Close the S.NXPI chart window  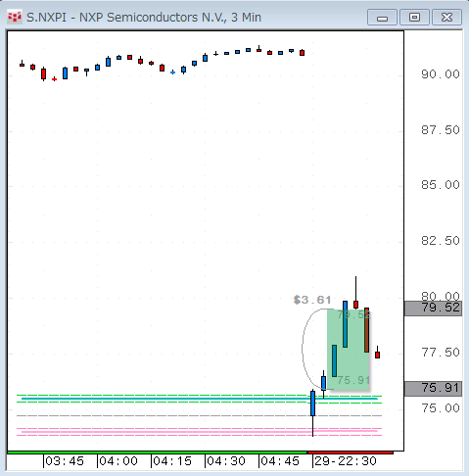[x=446, y=18]
